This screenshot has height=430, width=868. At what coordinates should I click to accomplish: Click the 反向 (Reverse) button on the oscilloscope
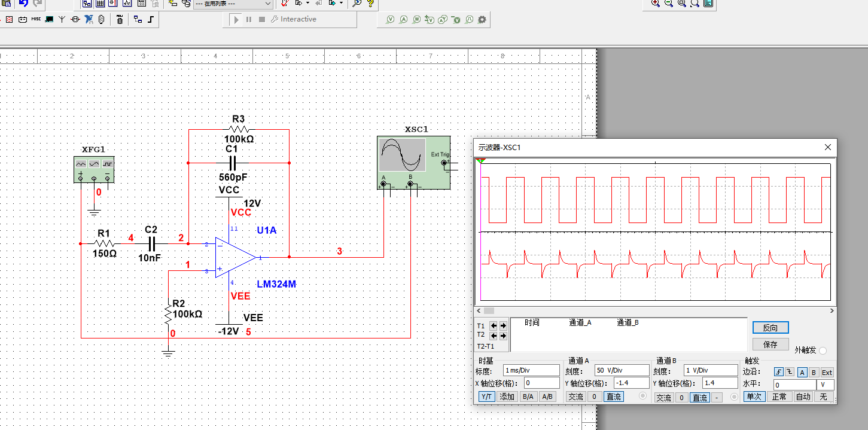tap(770, 327)
